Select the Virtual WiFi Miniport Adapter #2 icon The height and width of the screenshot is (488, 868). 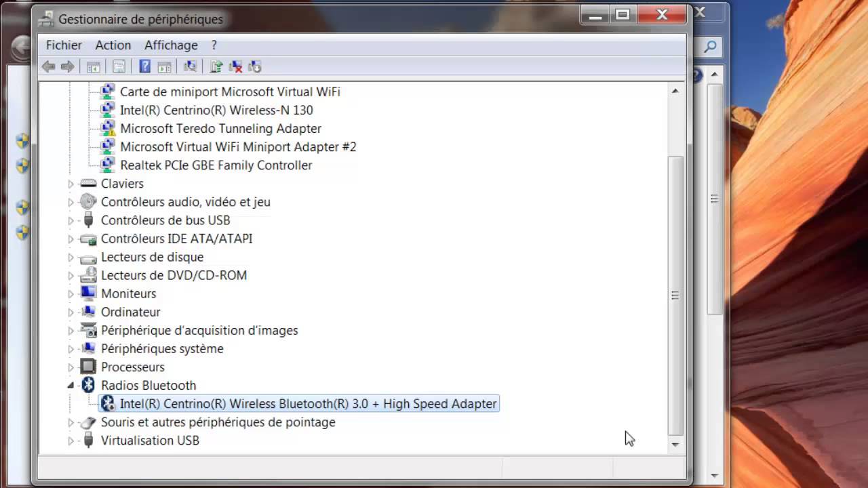[x=108, y=146]
